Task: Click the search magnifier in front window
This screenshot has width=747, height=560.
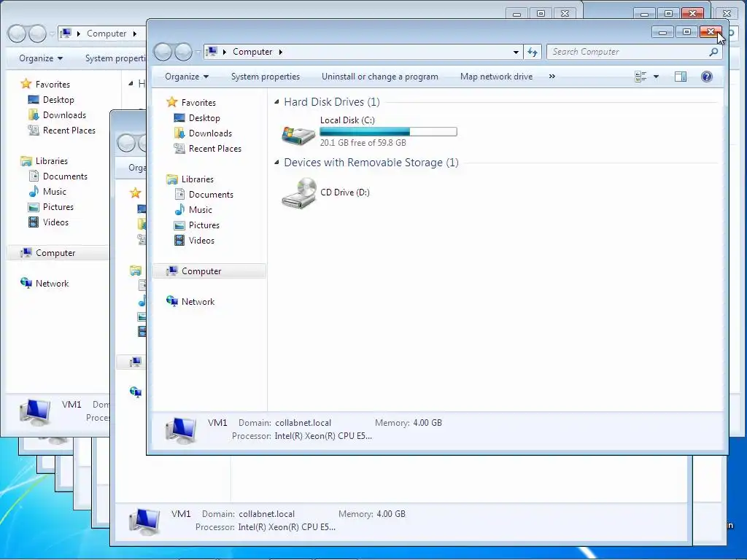Action: tap(713, 52)
